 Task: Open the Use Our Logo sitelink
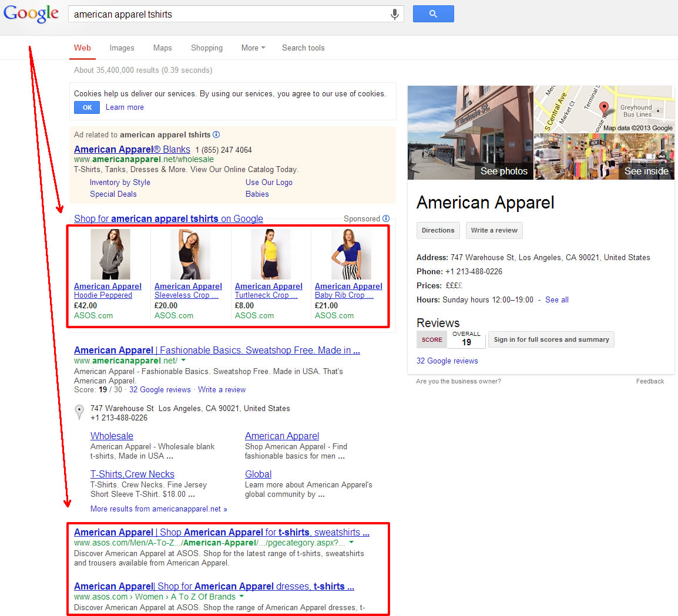(269, 183)
